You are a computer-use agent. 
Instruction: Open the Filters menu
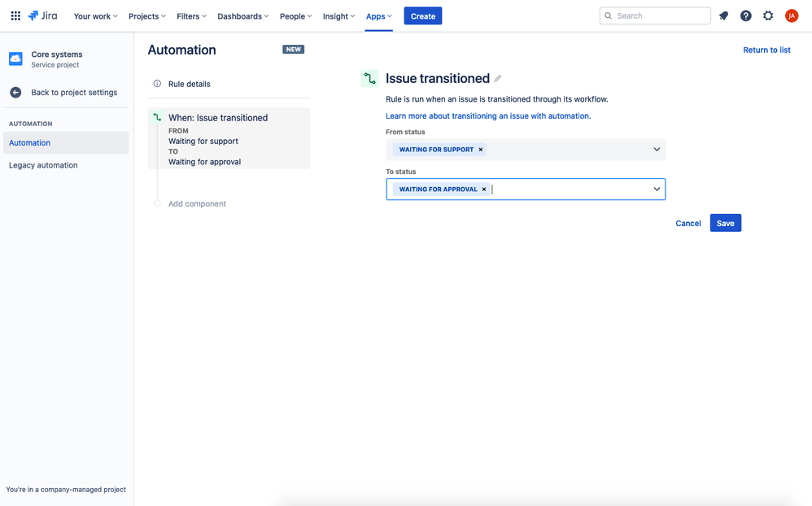pyautogui.click(x=191, y=16)
